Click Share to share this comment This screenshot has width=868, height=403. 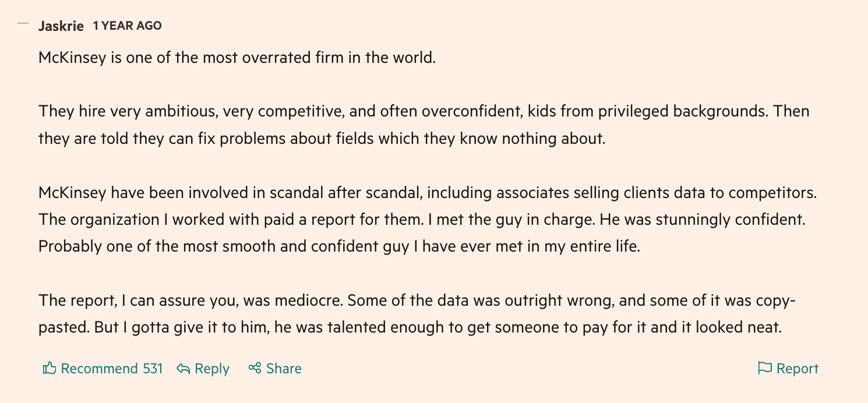284,368
